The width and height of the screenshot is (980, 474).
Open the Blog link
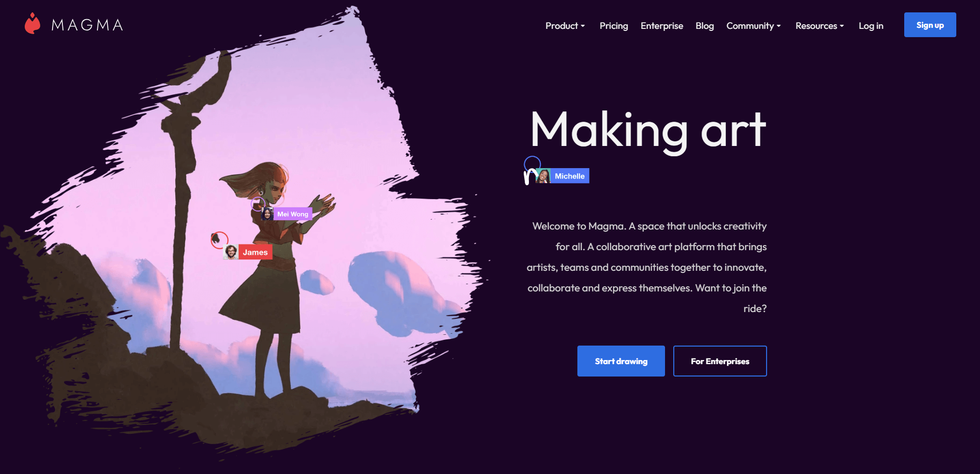point(704,26)
